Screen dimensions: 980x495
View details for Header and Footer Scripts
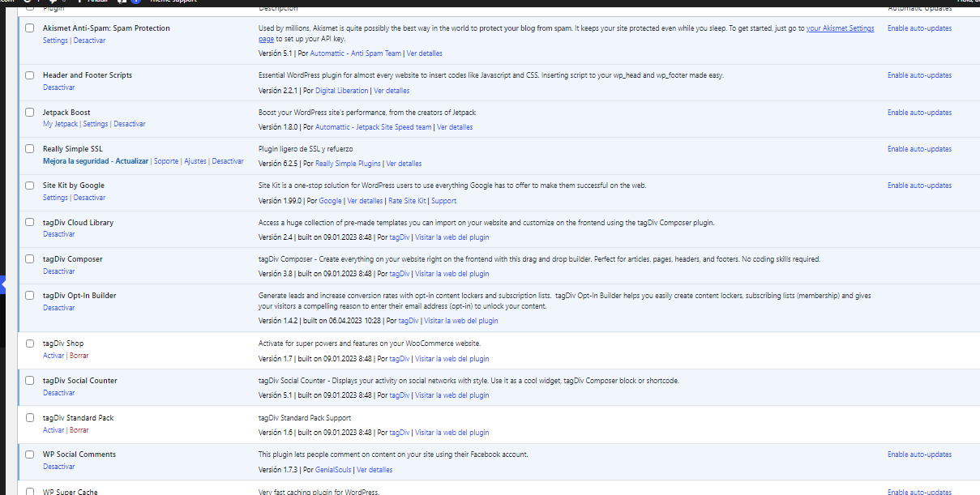[x=392, y=91]
